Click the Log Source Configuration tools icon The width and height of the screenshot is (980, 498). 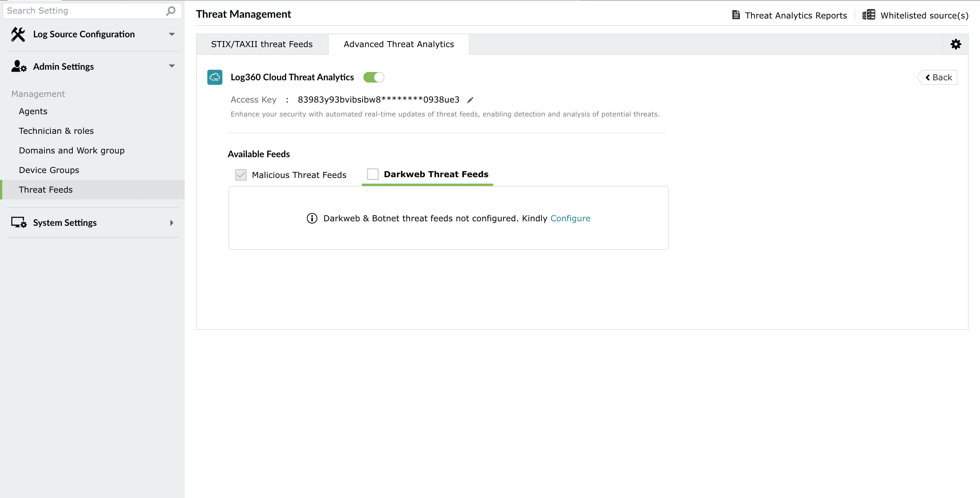pos(18,34)
